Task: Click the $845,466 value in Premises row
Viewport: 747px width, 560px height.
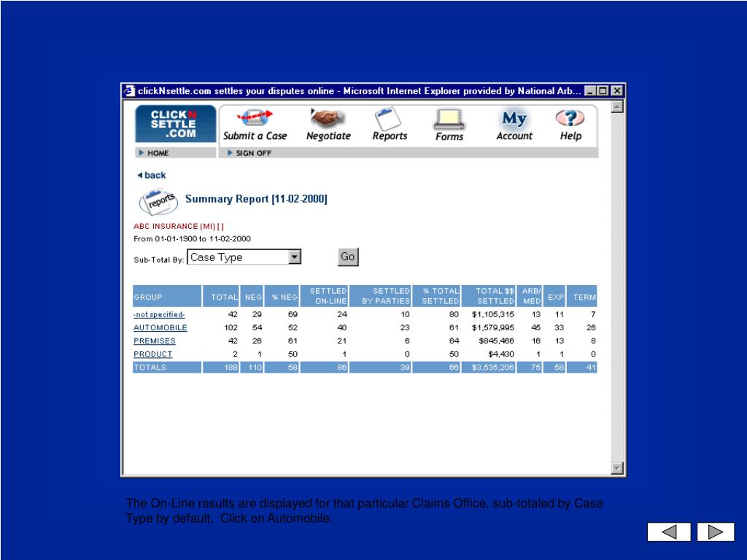Action: pos(496,341)
